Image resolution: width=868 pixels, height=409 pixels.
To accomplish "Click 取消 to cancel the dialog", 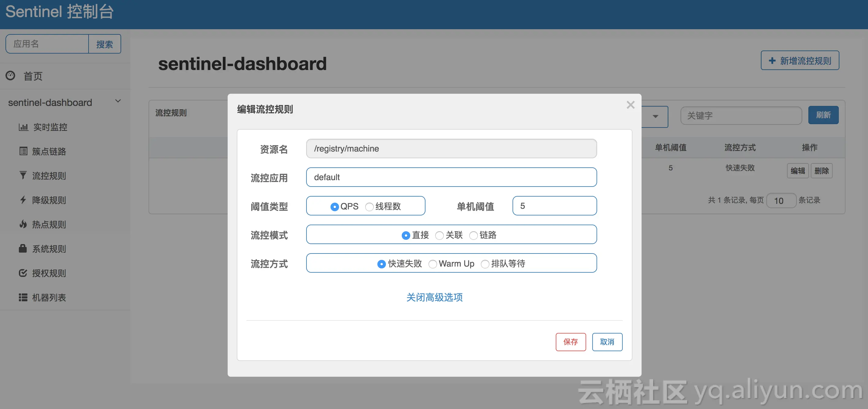I will point(607,342).
